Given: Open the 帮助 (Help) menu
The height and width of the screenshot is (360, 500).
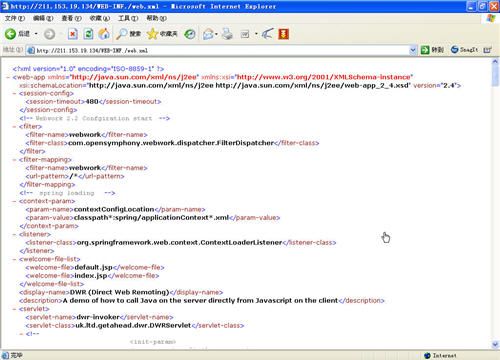Looking at the screenshot, I should click(x=157, y=18).
